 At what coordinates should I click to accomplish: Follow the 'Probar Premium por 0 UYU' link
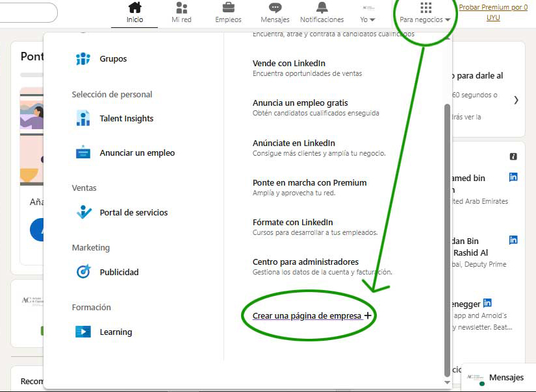(x=493, y=12)
